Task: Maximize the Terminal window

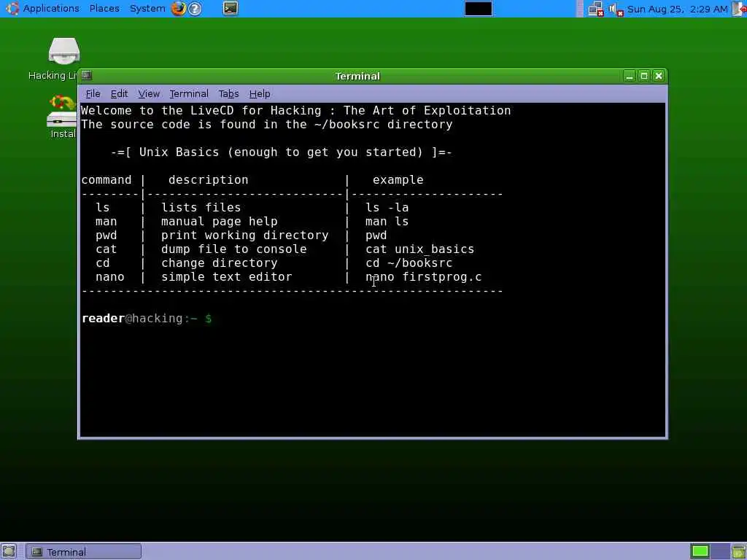Action: (644, 76)
